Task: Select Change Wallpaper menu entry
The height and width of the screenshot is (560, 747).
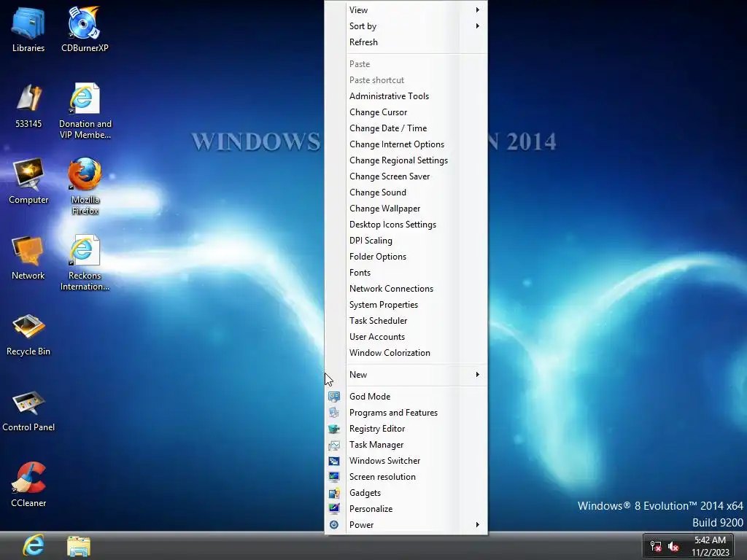Action: [406, 209]
